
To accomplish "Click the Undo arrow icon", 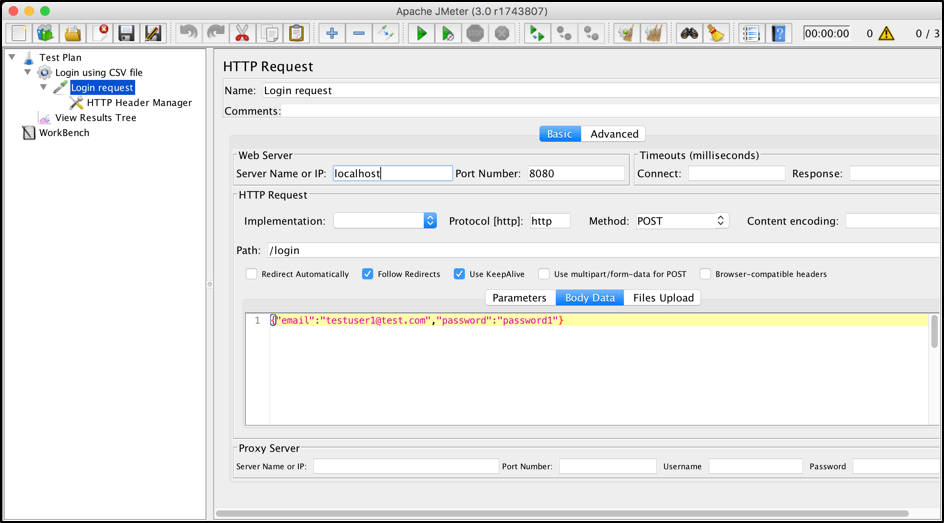I will coord(188,33).
